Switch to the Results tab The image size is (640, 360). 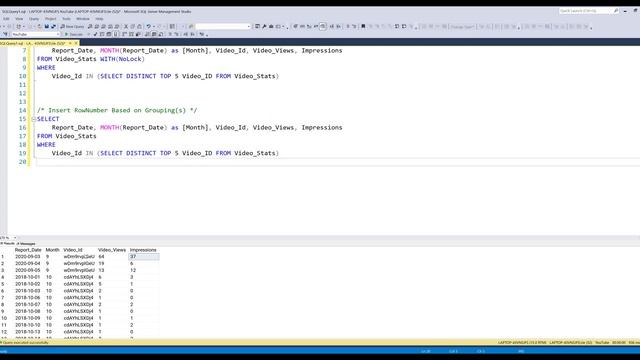coord(7,244)
